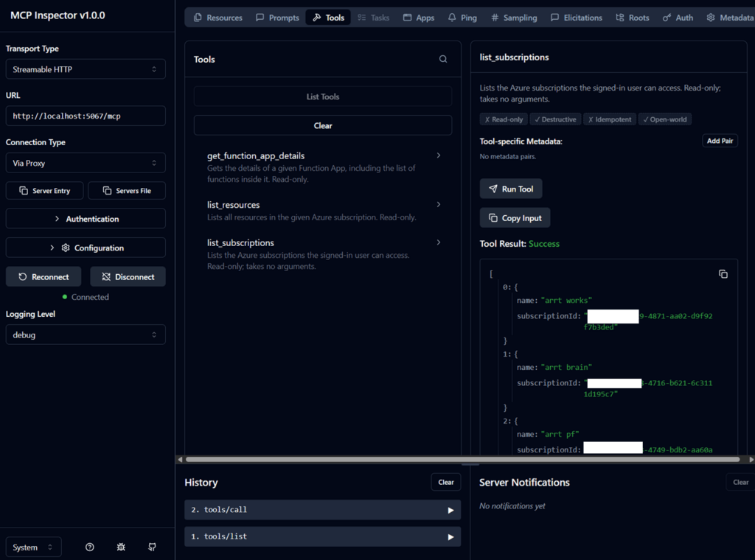Open the Sampling tab
This screenshot has height=560, width=755.
point(514,18)
